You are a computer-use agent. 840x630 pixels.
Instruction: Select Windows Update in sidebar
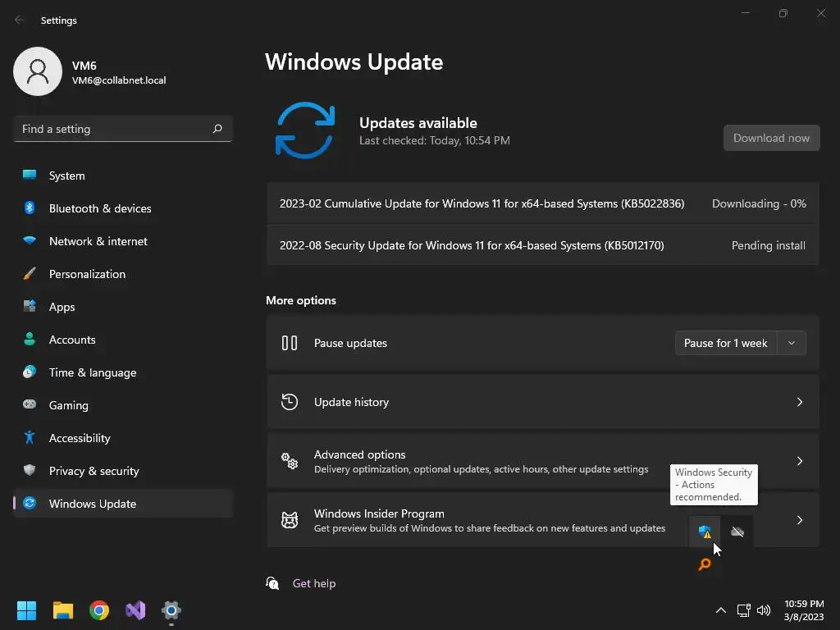coord(123,504)
